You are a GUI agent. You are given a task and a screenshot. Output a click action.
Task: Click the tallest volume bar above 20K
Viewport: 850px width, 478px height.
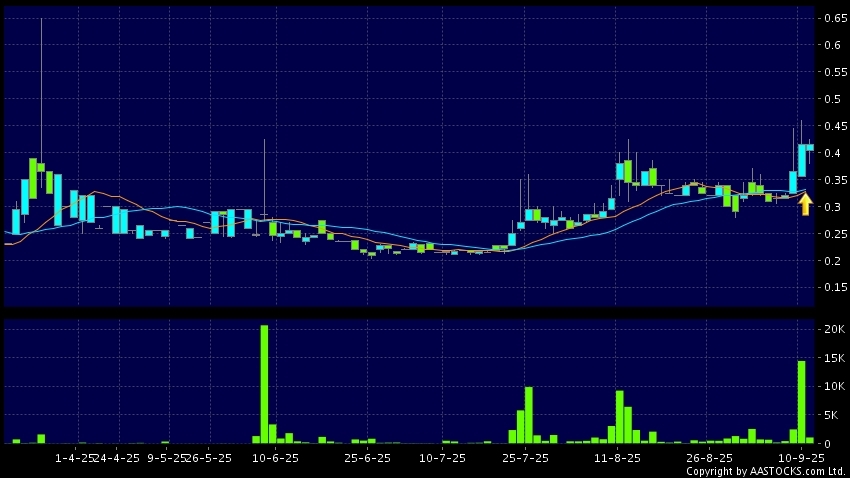tap(264, 384)
